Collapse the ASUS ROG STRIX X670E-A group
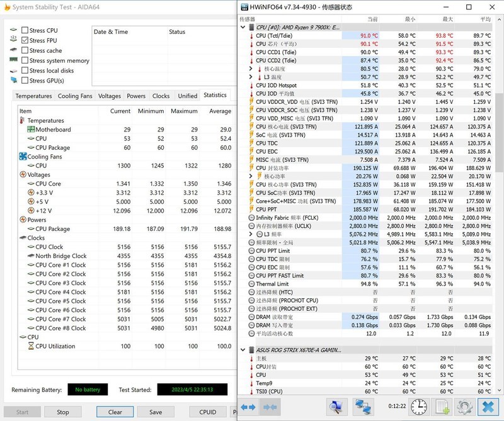Viewport: 504px width, 421px height. pos(244,349)
